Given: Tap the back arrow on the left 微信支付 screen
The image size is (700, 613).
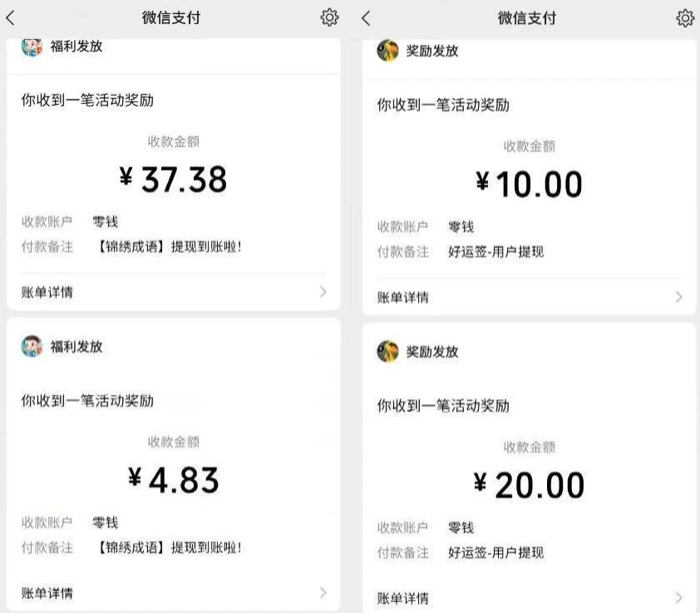Looking at the screenshot, I should [11, 17].
